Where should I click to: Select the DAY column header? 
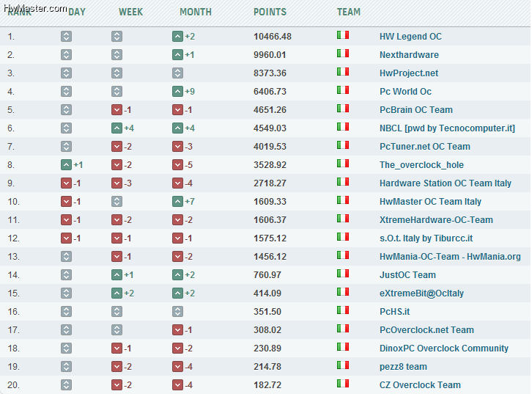pos(77,12)
